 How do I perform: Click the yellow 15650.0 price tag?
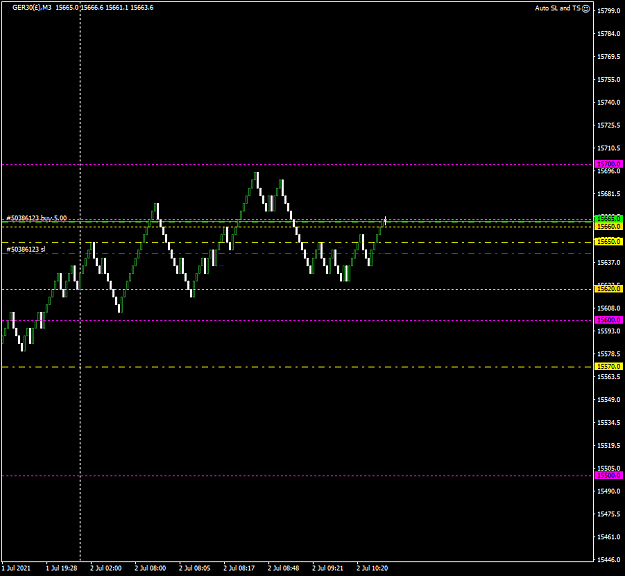click(x=609, y=242)
